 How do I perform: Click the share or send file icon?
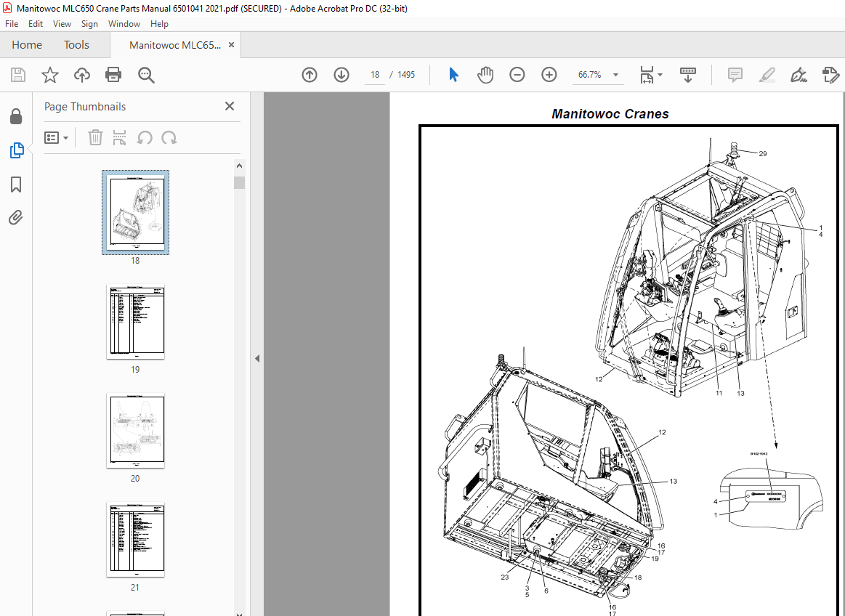830,75
